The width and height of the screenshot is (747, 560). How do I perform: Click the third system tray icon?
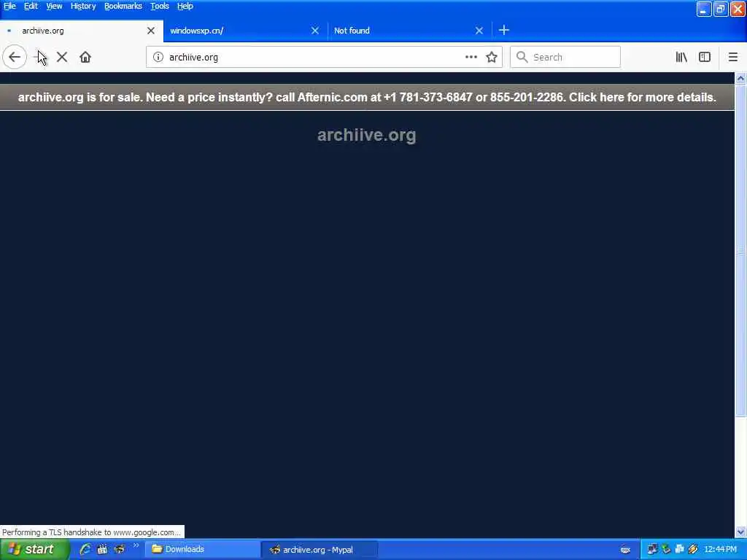tap(679, 550)
